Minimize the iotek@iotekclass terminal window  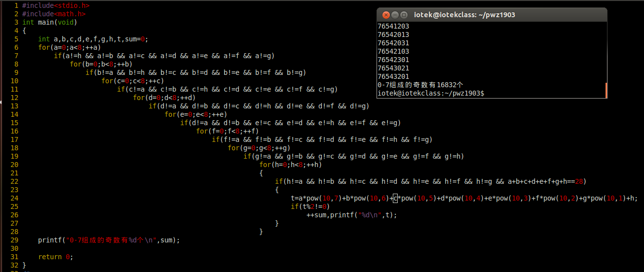[x=395, y=15]
